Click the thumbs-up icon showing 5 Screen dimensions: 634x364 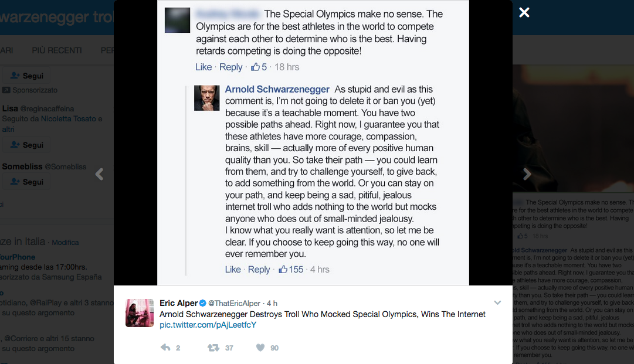[255, 67]
